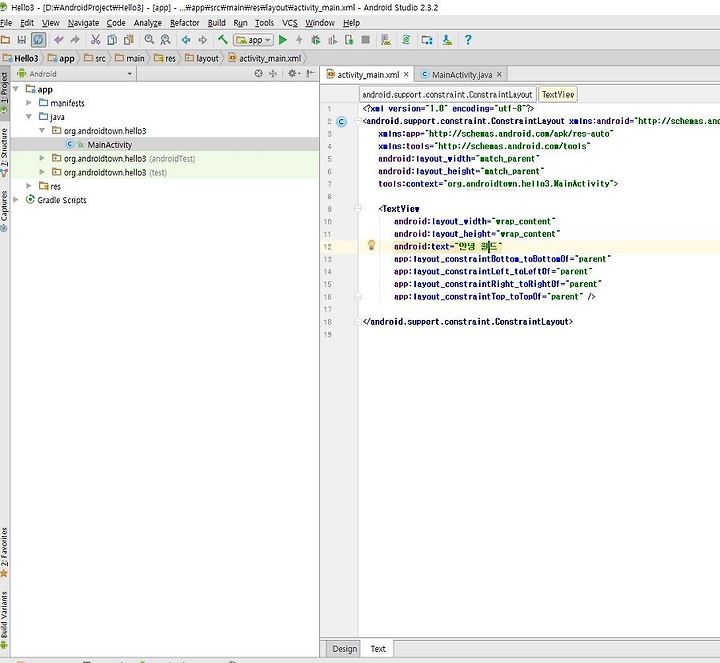This screenshot has height=663, width=720.
Task: Click the Debug app bug icon
Action: [x=316, y=40]
